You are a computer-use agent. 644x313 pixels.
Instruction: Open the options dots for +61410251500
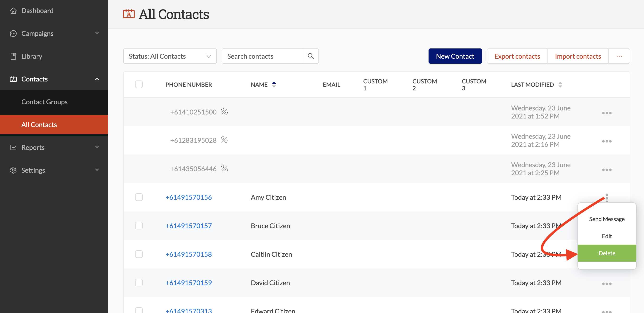point(606,113)
